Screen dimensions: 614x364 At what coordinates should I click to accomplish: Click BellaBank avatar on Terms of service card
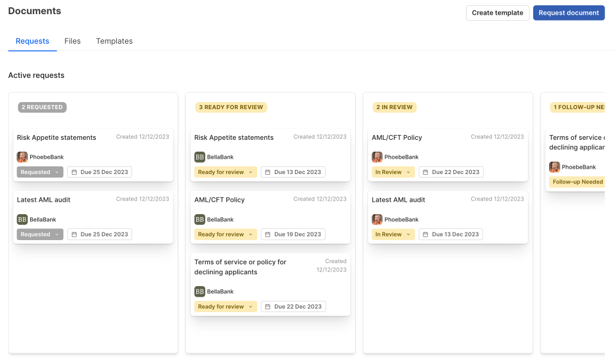click(200, 291)
